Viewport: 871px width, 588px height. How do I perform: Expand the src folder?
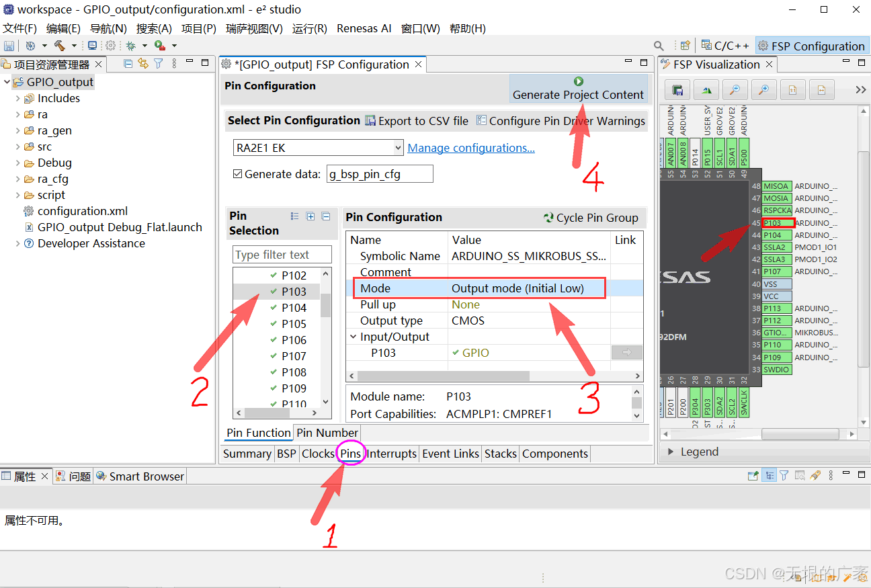click(x=18, y=146)
